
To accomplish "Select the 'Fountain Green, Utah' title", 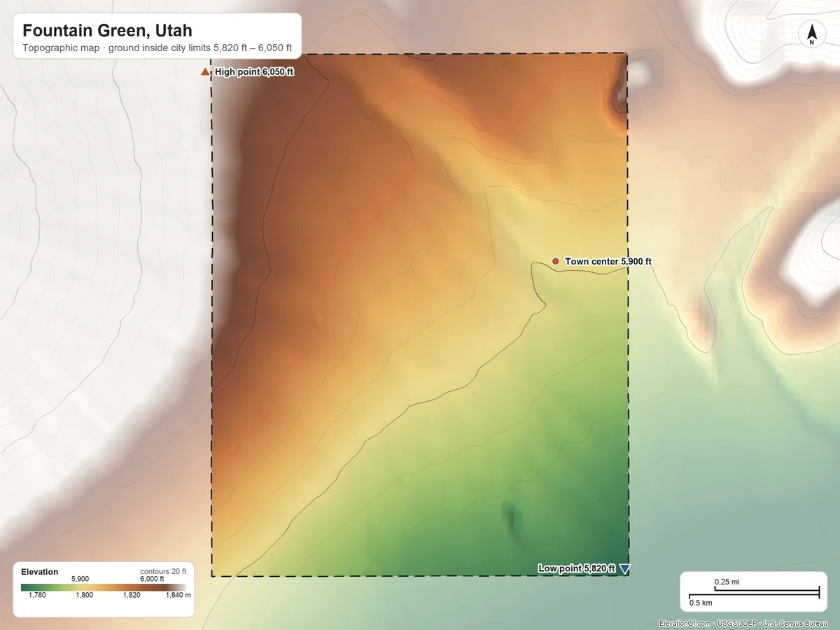I will (x=107, y=31).
